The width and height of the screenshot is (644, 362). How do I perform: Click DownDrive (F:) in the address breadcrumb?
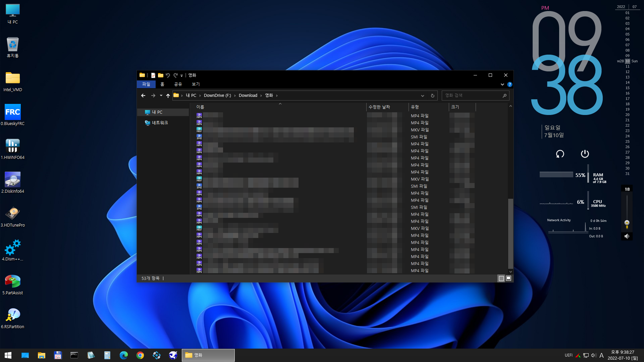[x=217, y=96]
